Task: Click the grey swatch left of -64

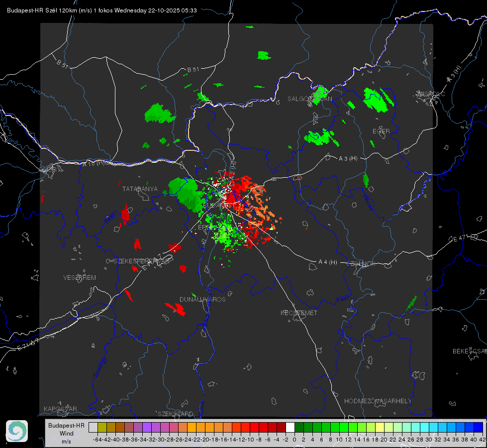Action: pos(93,427)
